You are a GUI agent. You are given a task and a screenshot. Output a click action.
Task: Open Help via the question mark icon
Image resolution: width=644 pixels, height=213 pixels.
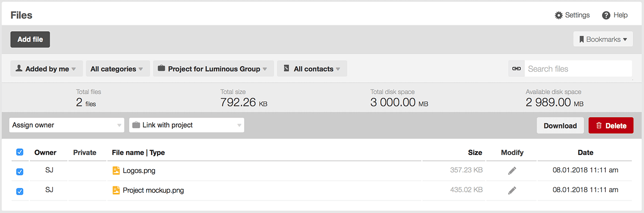click(x=606, y=15)
